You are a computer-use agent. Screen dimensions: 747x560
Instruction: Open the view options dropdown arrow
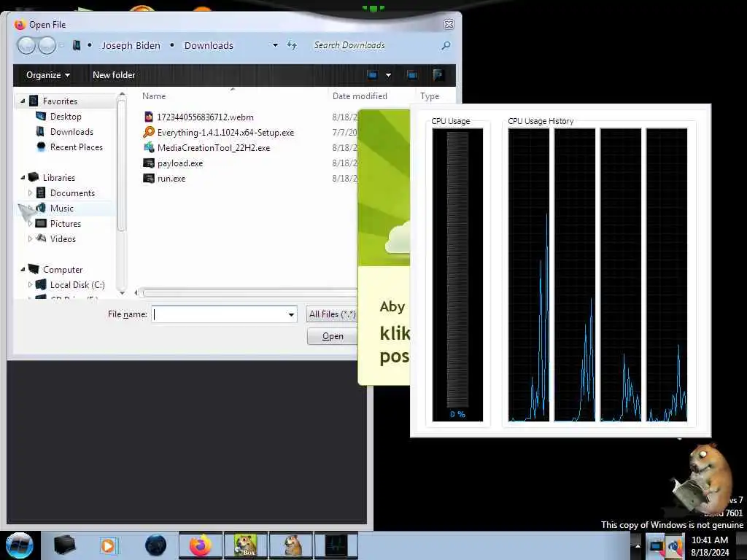pyautogui.click(x=388, y=75)
